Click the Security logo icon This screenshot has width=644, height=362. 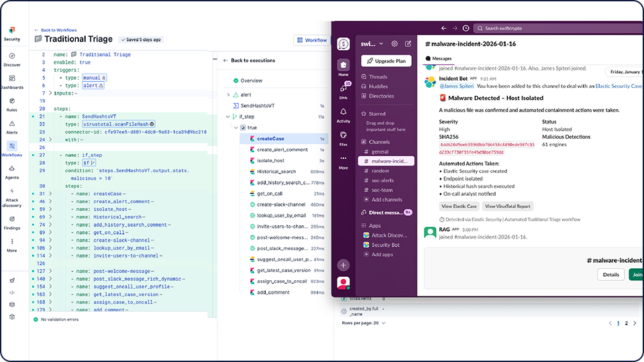click(x=12, y=30)
